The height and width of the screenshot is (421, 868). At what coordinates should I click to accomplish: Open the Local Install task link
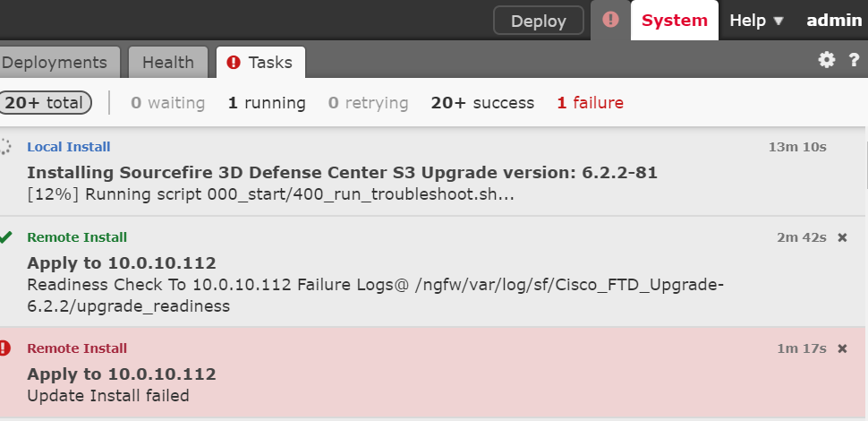[x=69, y=147]
